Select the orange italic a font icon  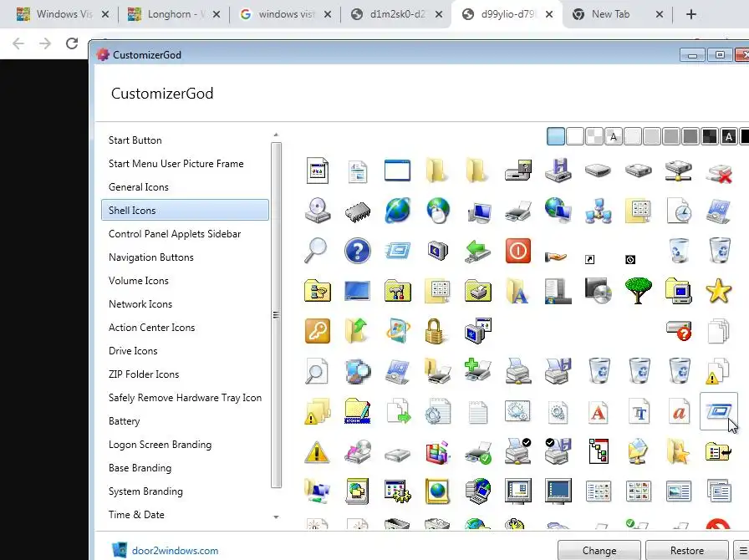[680, 411]
